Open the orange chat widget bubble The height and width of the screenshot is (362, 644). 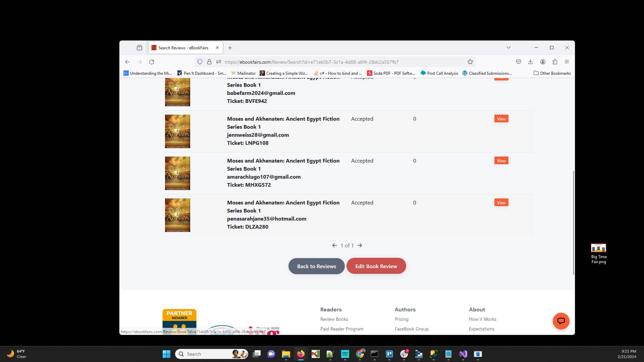[561, 321]
